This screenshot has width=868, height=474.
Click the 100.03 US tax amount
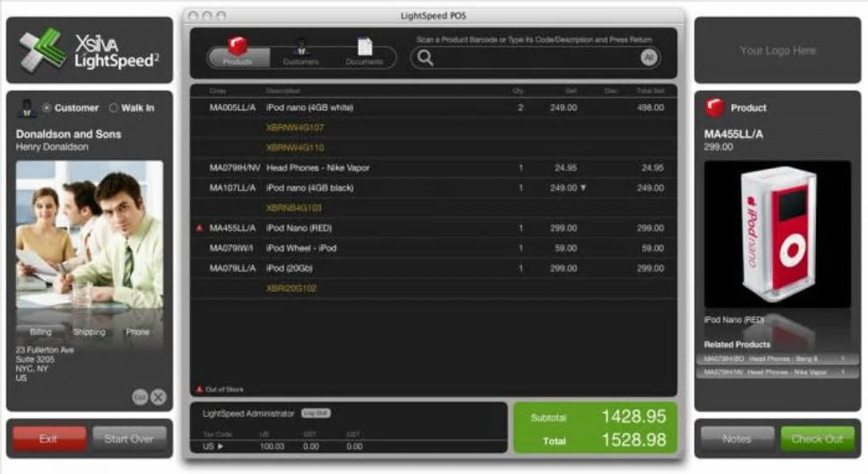pyautogui.click(x=271, y=446)
